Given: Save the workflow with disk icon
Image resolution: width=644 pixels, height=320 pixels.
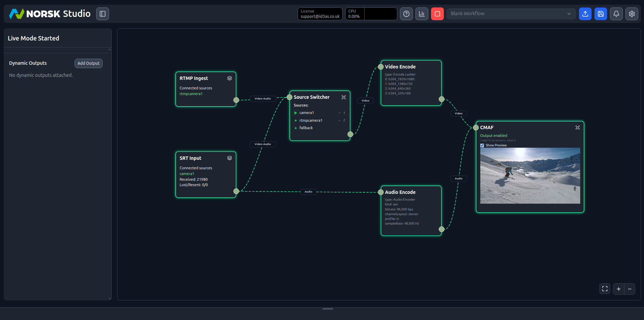Looking at the screenshot, I should (x=601, y=14).
